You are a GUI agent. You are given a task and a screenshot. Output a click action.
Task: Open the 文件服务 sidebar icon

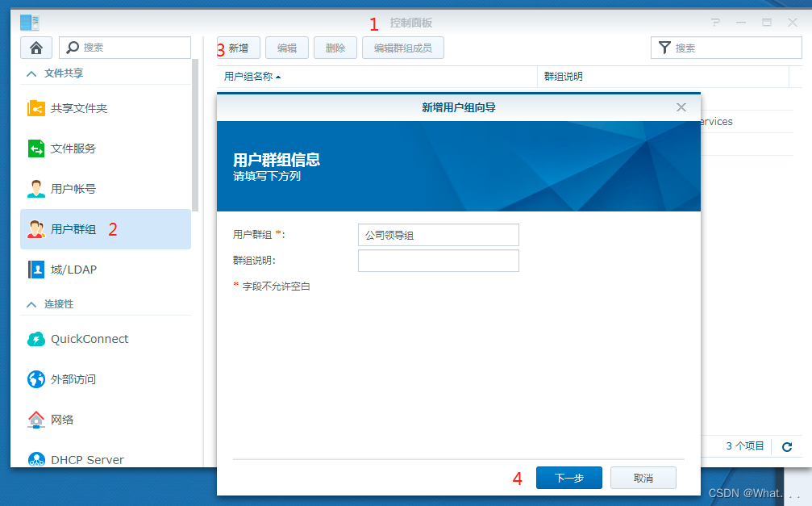(36, 148)
